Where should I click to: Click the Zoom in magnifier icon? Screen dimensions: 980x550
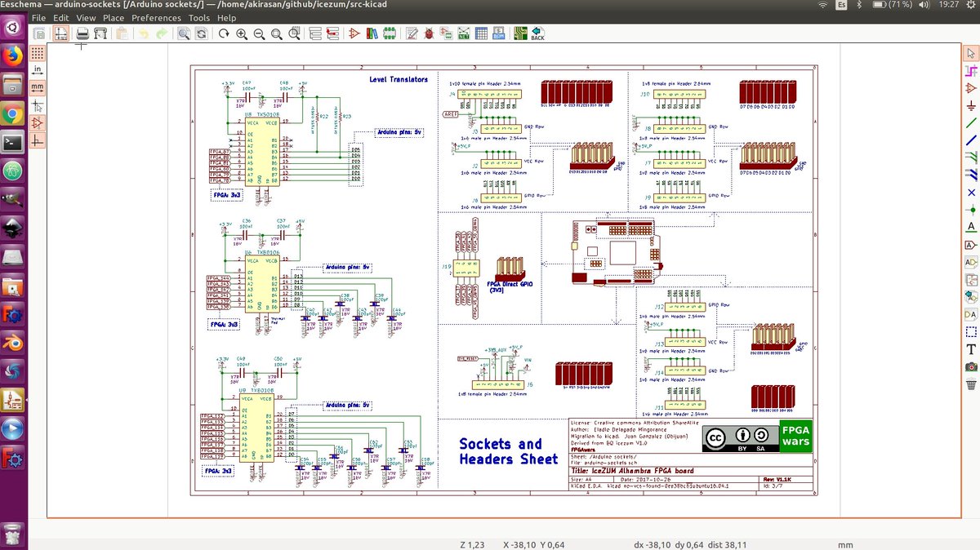click(242, 34)
